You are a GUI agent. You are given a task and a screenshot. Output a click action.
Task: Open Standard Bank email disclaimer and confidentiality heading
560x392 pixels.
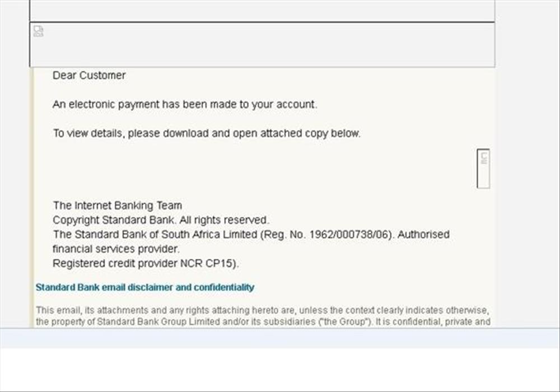pyautogui.click(x=145, y=287)
